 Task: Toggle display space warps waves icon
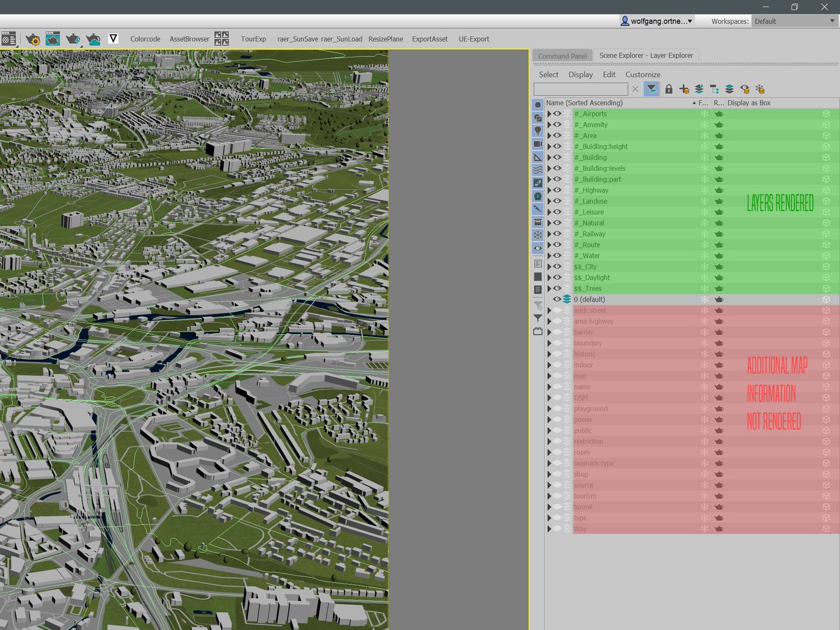tap(538, 170)
